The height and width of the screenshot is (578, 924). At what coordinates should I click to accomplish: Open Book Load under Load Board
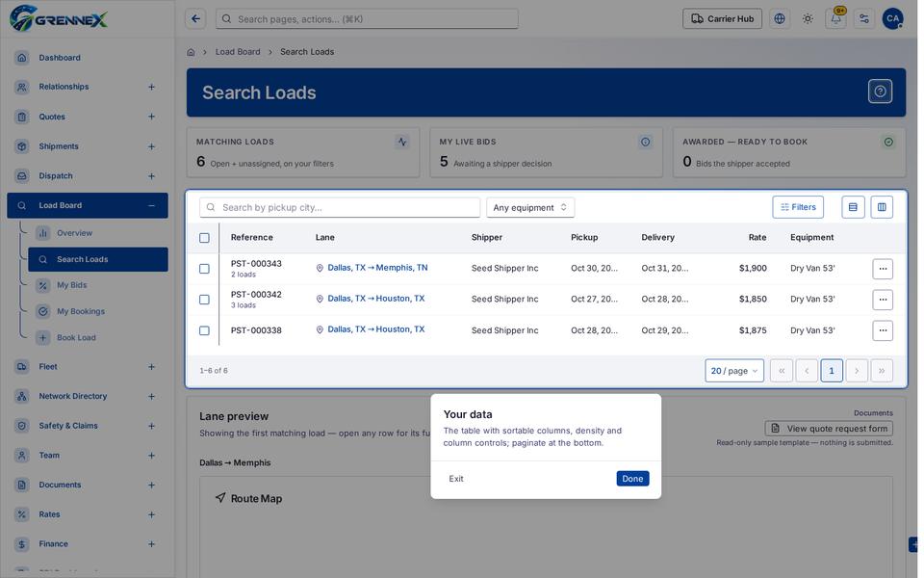click(x=98, y=337)
